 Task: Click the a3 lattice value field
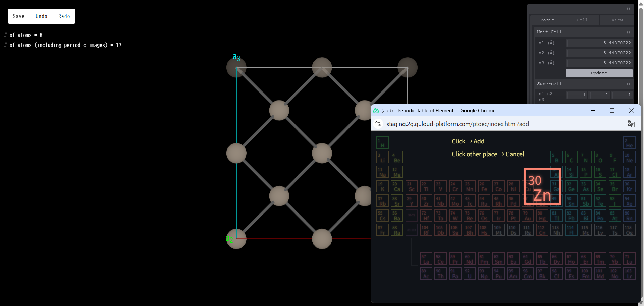point(599,63)
